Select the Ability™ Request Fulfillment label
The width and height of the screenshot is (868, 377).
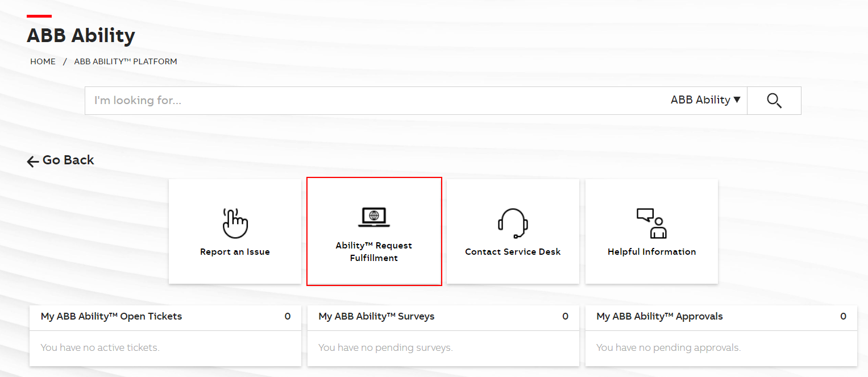[x=374, y=252]
